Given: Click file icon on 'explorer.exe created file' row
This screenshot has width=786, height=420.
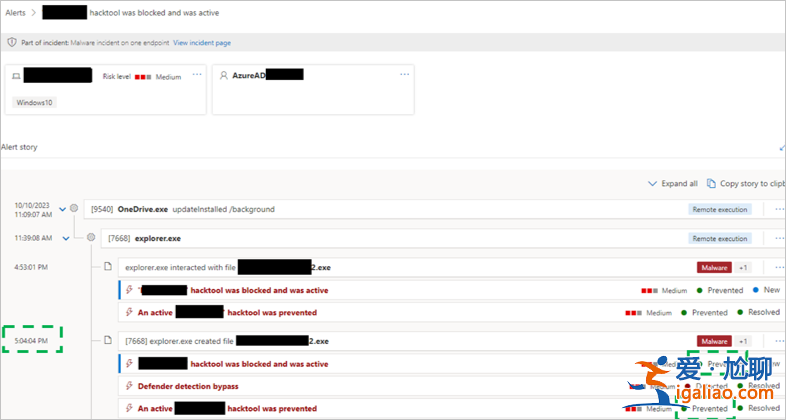Looking at the screenshot, I should point(108,341).
